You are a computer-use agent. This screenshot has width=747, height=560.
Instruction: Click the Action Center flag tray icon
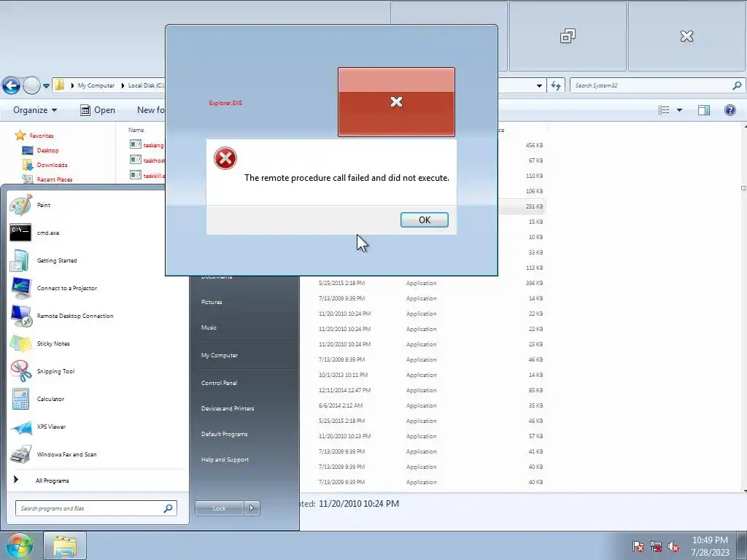(638, 547)
